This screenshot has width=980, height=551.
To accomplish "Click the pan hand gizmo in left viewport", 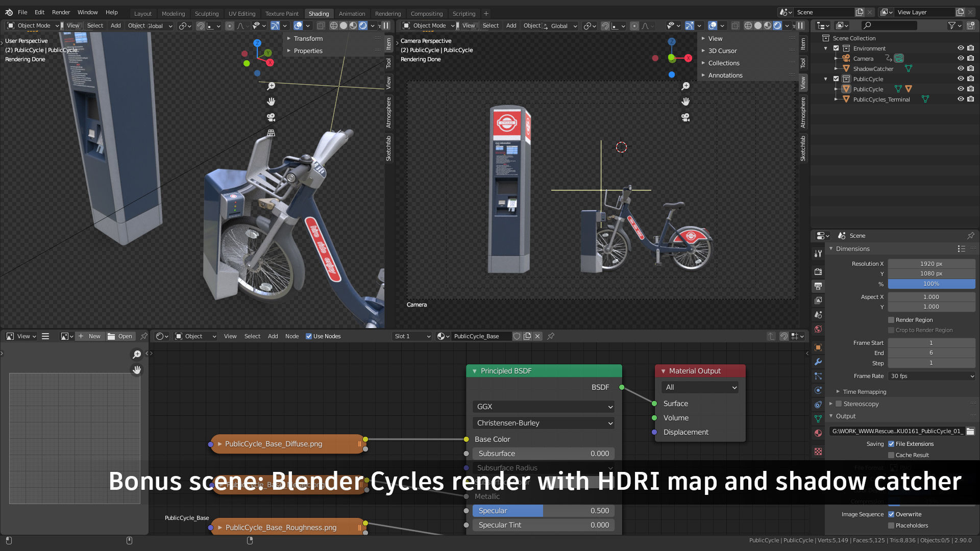I will 271,102.
